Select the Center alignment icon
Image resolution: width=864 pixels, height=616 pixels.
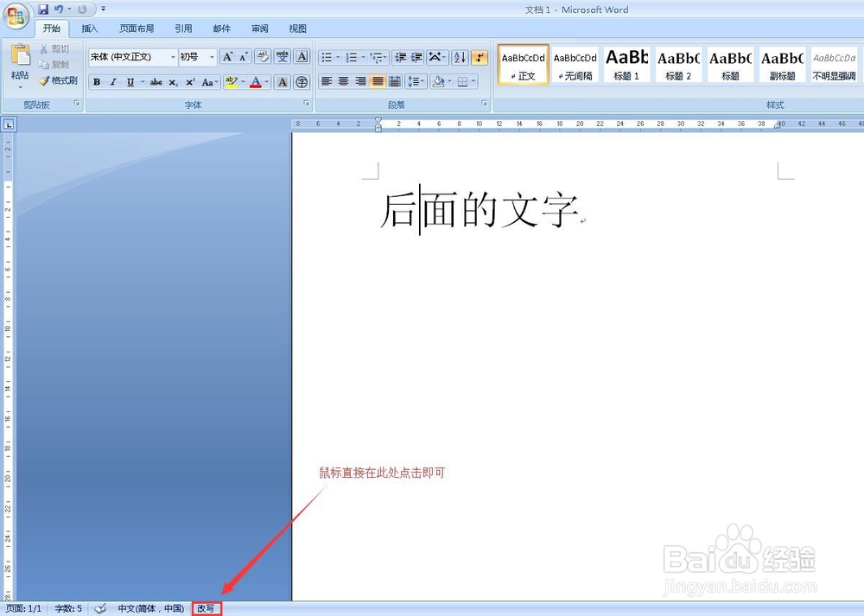tap(343, 81)
